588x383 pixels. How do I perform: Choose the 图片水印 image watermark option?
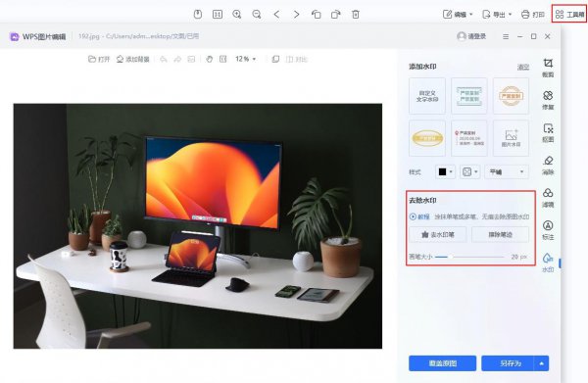[512, 138]
